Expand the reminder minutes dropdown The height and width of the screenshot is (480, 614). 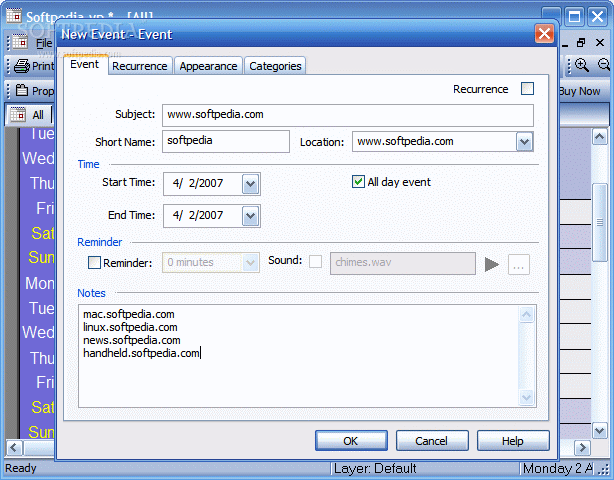coord(250,262)
